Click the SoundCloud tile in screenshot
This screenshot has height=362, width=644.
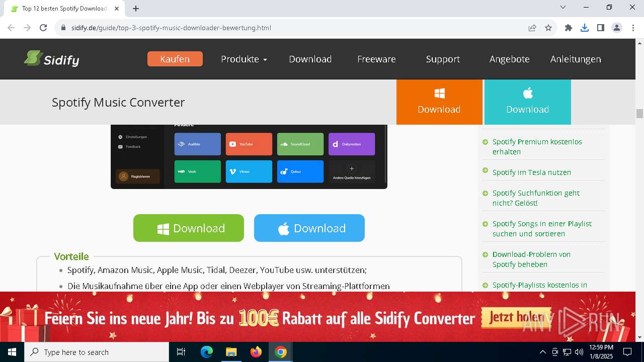coord(300,144)
